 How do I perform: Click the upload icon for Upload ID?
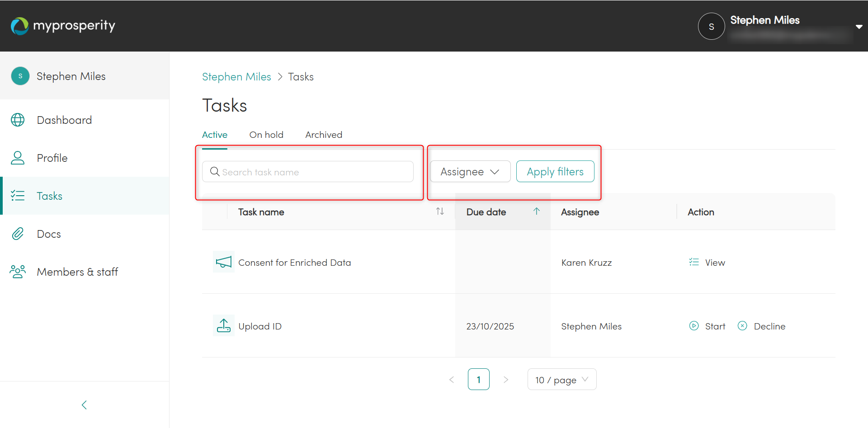224,325
